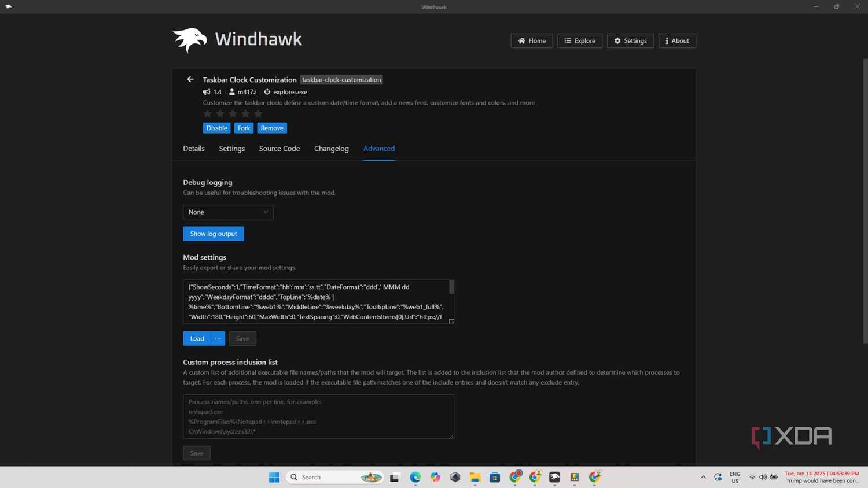Select the Advanced tab
This screenshot has width=868, height=488.
379,149
